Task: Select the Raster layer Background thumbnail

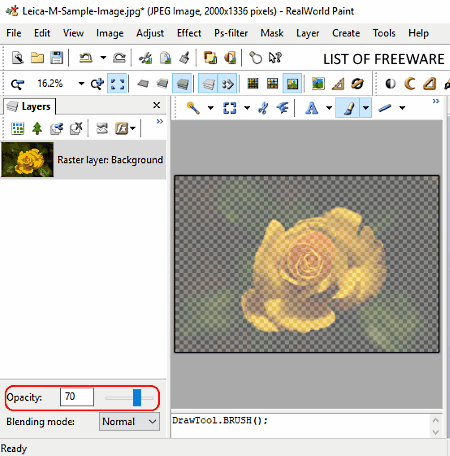Action: pos(27,159)
